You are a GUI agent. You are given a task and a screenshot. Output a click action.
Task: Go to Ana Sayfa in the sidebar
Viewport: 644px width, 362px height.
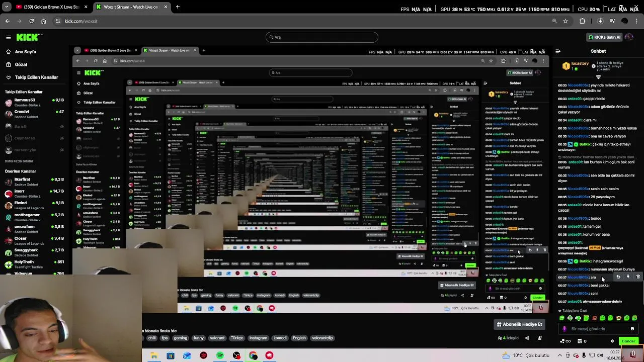click(21, 52)
